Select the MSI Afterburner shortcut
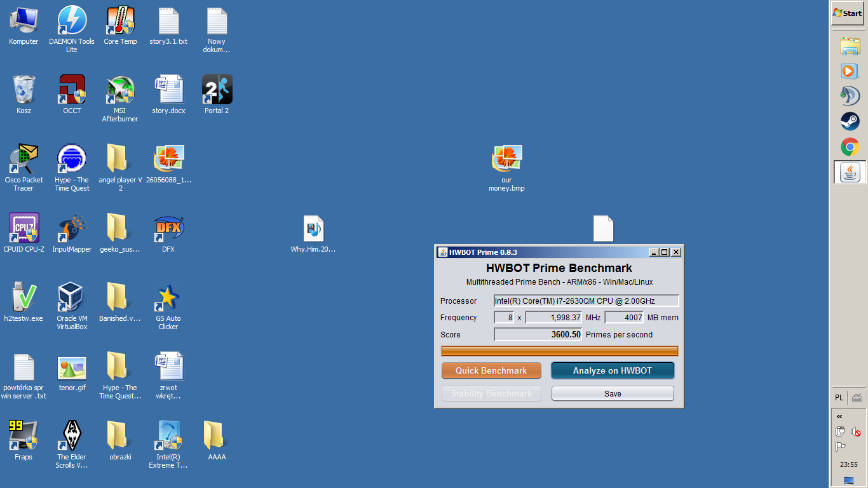Screen dimensions: 868x488 [x=120, y=98]
